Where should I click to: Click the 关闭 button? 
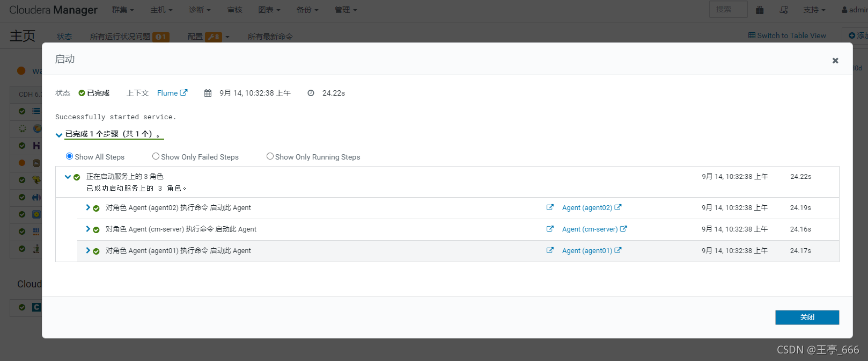coord(807,317)
